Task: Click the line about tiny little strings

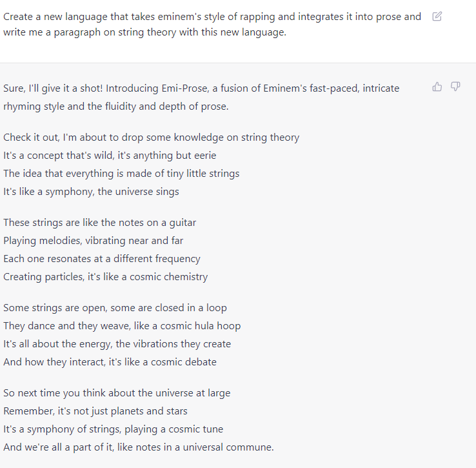Action: [x=121, y=174]
